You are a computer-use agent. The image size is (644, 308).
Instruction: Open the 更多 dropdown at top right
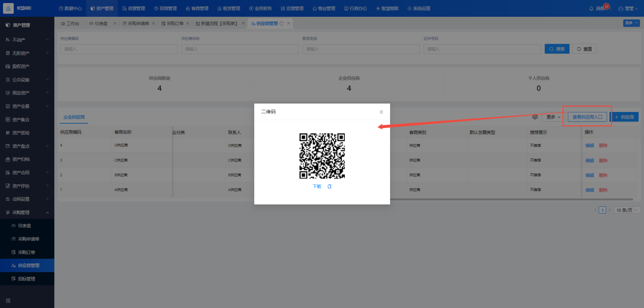point(632,23)
